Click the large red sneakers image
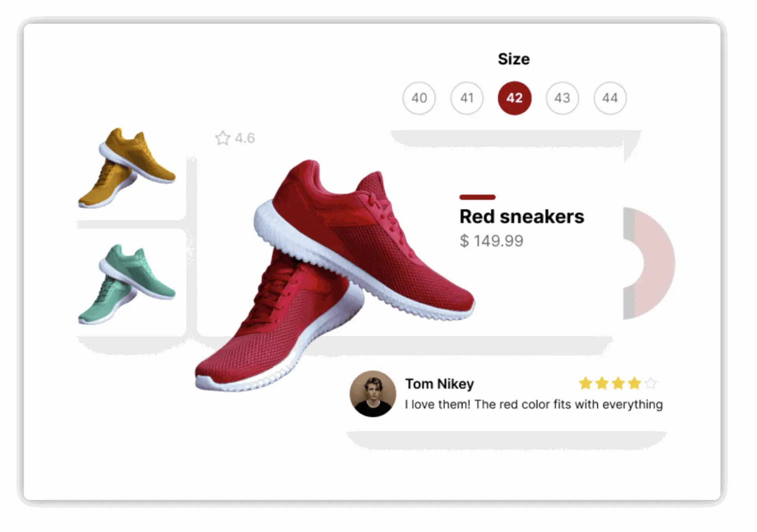The height and width of the screenshot is (532, 757). 335,275
